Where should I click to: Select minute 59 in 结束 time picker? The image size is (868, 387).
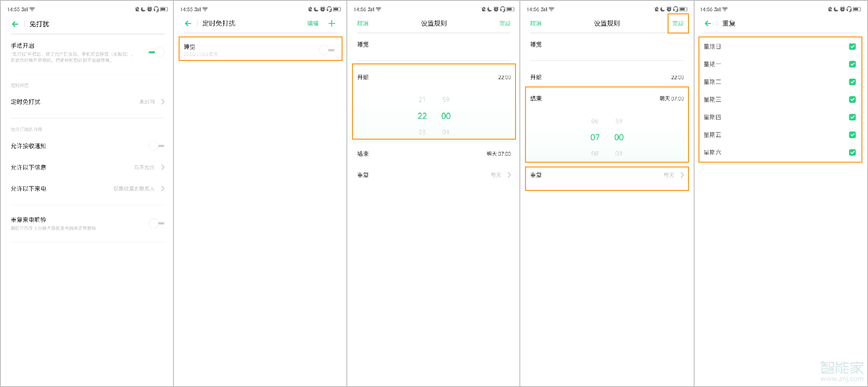point(619,121)
